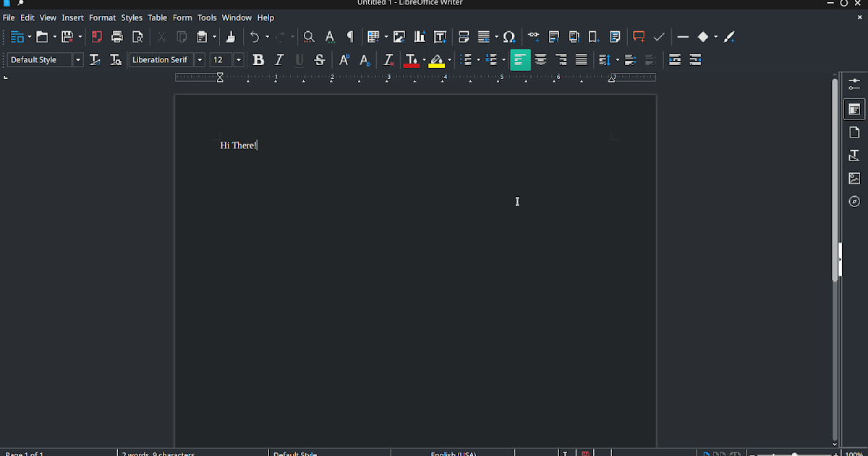Insert a text box
868x456 pixels.
click(440, 37)
